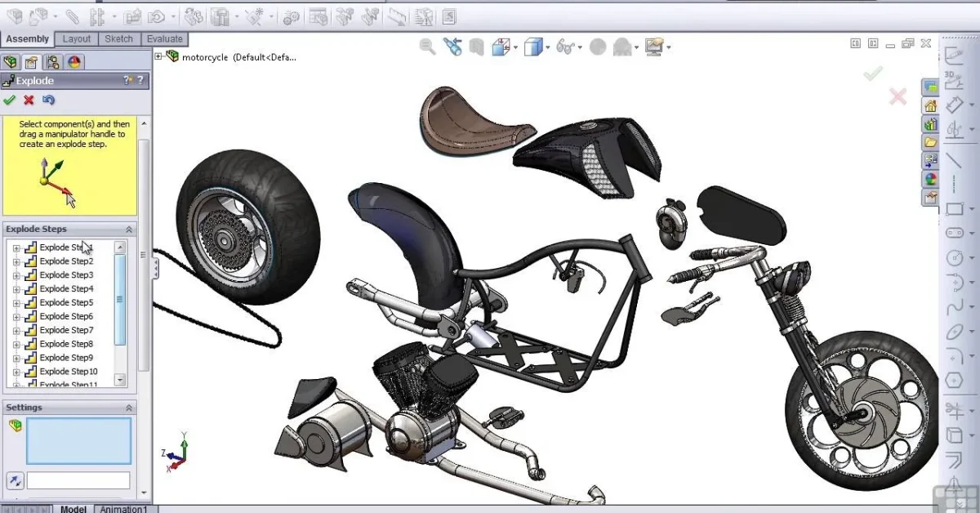Select the Polygon sketch tool
980x513 pixels.
click(953, 381)
